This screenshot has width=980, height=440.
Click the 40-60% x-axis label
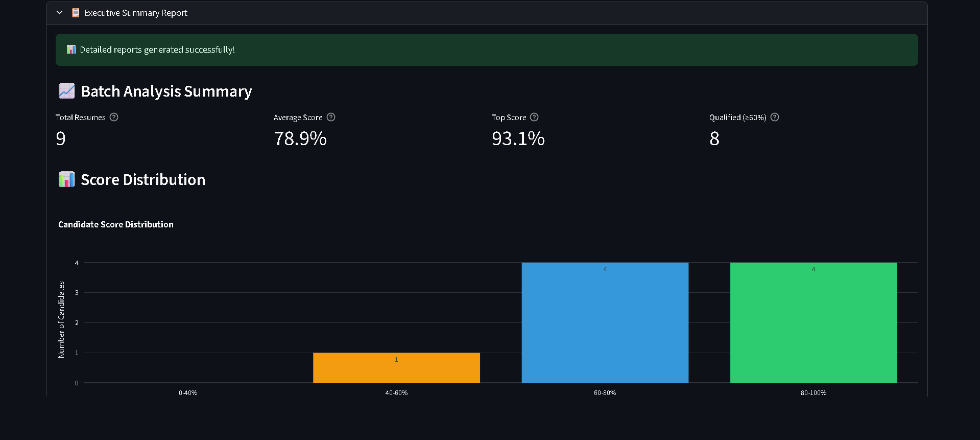coord(396,393)
